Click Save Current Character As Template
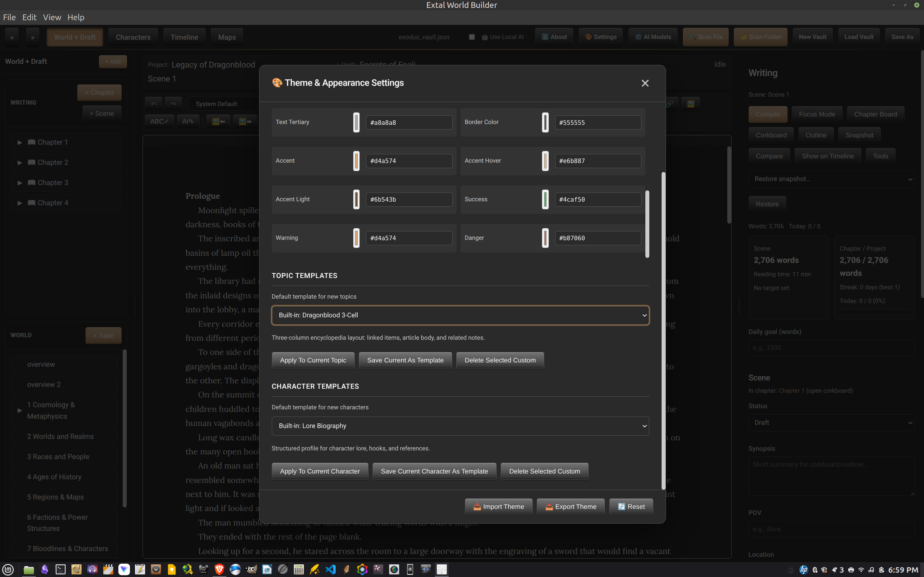 tap(434, 471)
